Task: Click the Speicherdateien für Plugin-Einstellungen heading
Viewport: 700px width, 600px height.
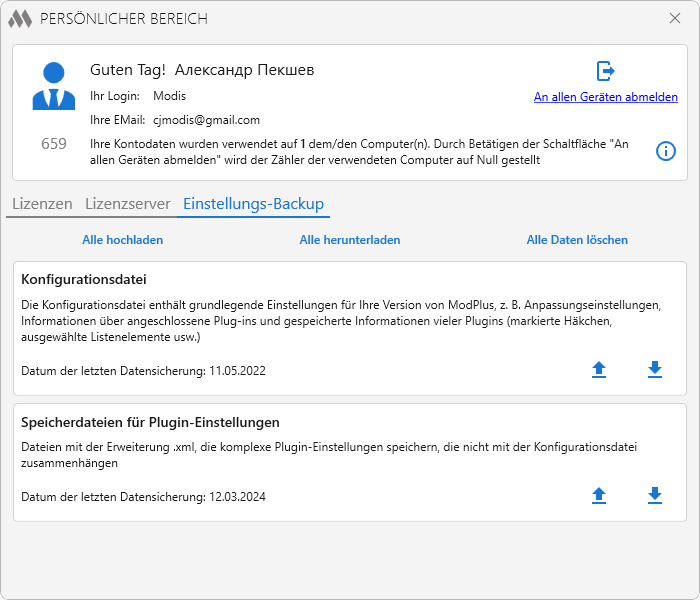Action: tap(150, 422)
